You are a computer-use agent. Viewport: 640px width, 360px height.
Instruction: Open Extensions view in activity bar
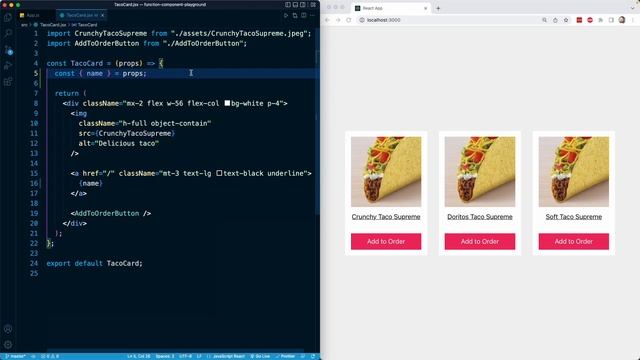coord(8,82)
